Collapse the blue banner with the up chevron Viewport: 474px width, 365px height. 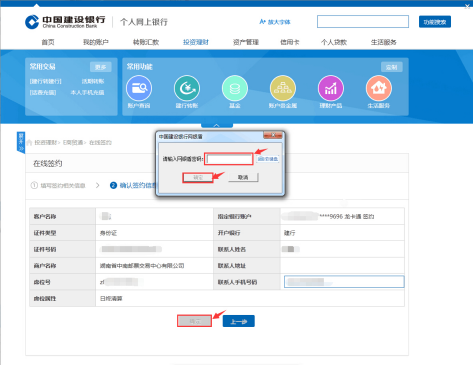pyautogui.click(x=217, y=125)
